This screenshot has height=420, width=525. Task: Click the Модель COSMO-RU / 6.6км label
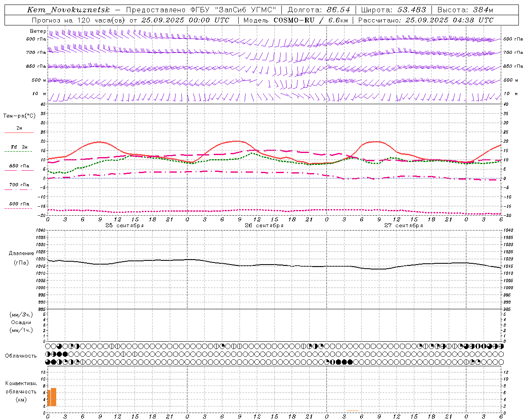pyautogui.click(x=295, y=20)
